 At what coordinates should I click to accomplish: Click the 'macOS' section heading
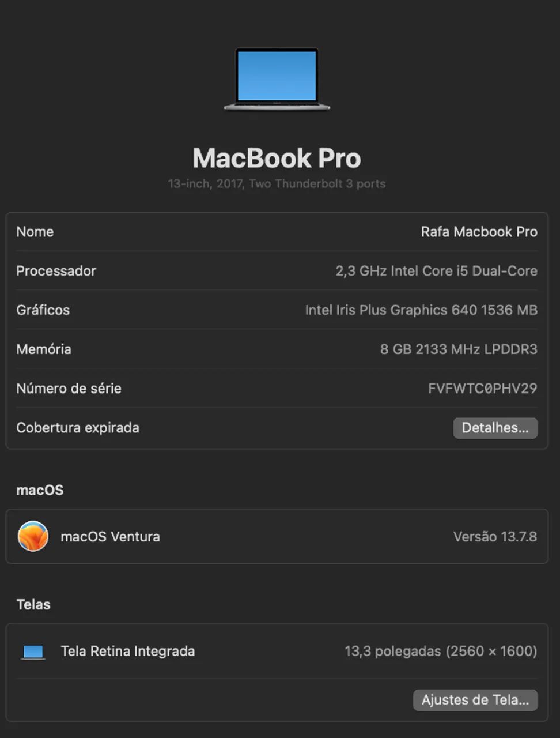[40, 490]
